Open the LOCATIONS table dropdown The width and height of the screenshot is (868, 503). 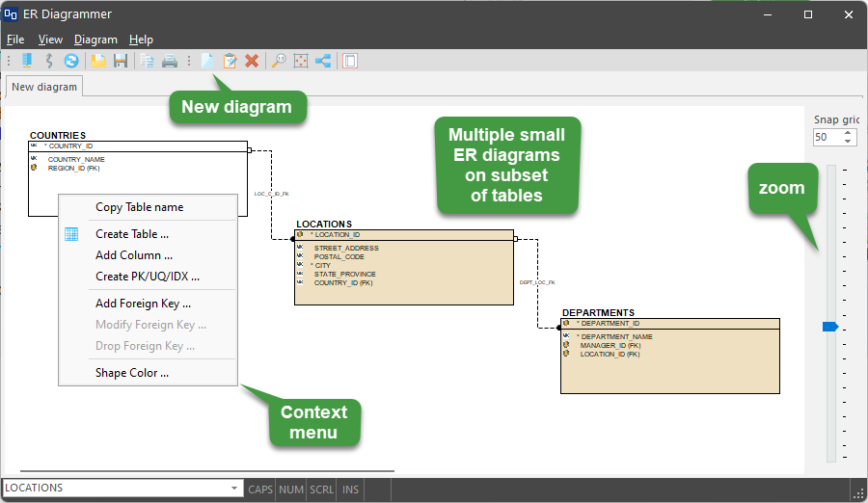[234, 489]
